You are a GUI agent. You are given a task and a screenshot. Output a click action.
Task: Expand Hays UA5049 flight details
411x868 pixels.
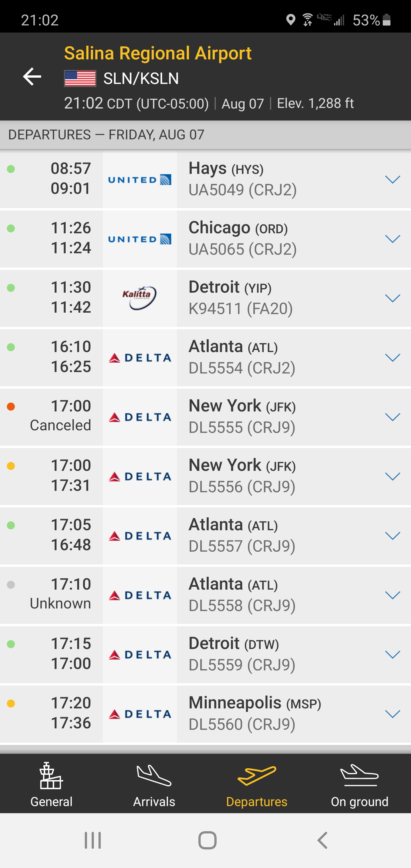(x=392, y=179)
